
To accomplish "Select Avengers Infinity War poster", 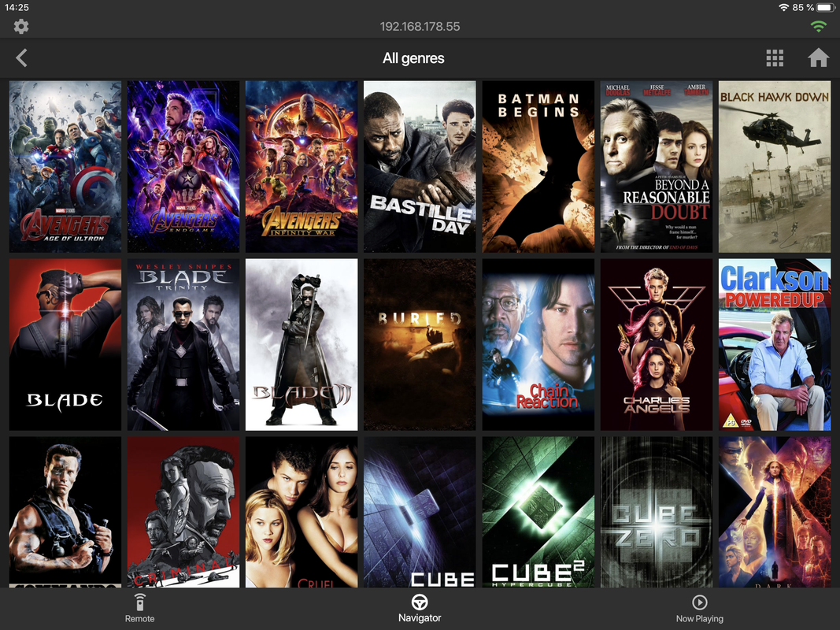I will click(302, 167).
